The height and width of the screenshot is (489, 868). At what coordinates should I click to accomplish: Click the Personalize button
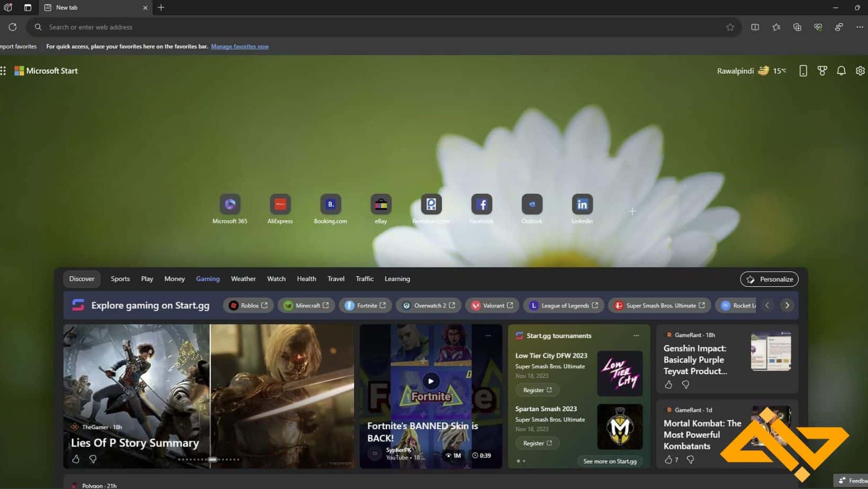click(769, 279)
